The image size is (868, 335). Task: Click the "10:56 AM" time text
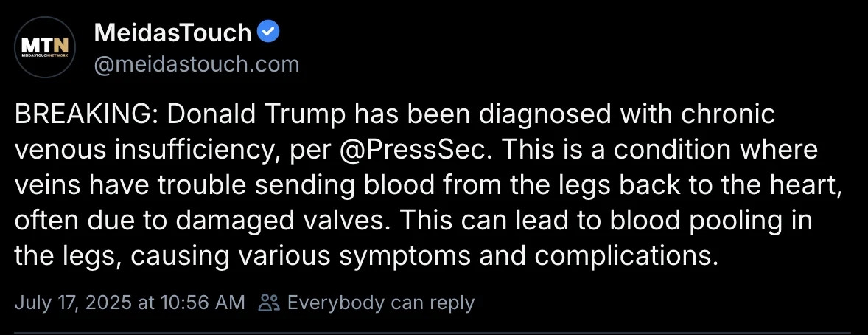203,303
